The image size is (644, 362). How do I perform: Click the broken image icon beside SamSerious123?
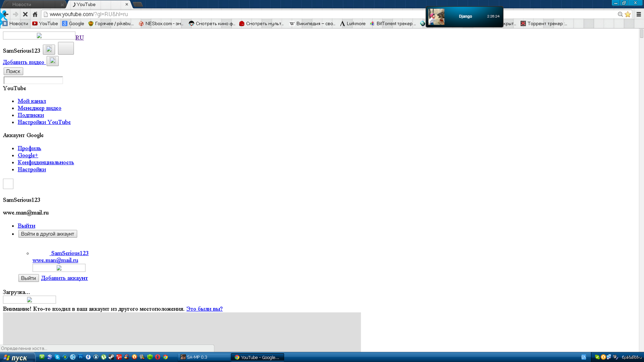point(49,49)
